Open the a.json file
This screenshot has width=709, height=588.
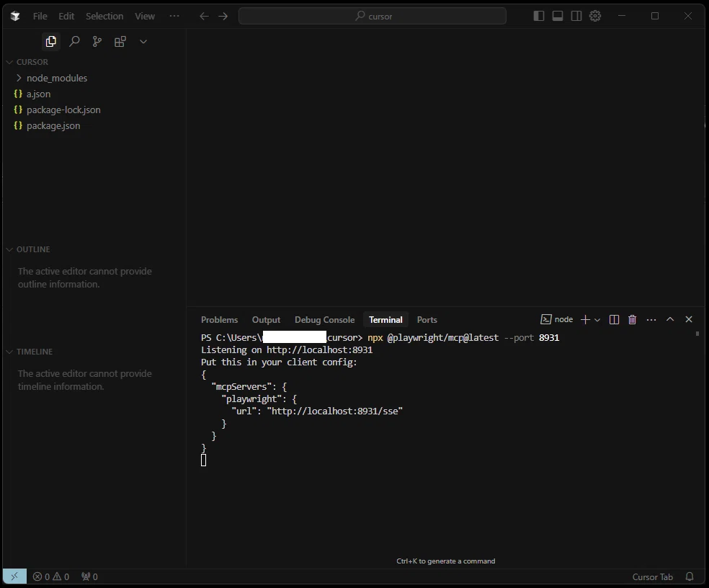[38, 94]
